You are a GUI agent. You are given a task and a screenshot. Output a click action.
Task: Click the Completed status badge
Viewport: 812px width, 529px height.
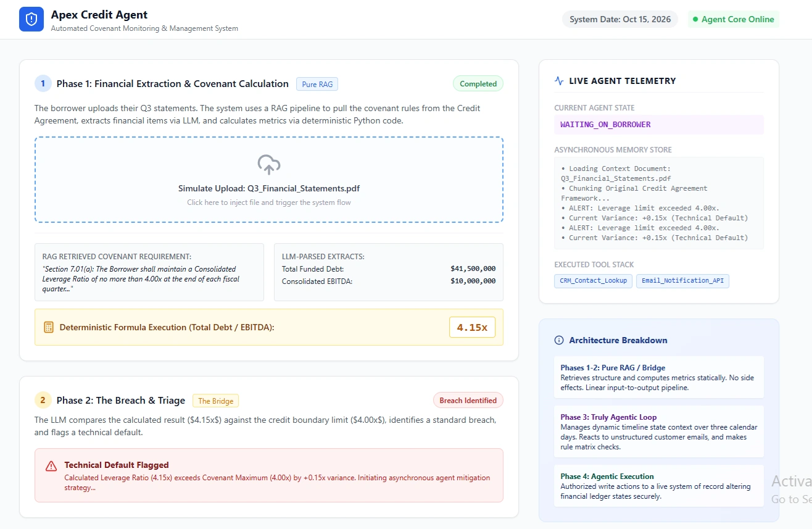pyautogui.click(x=478, y=84)
